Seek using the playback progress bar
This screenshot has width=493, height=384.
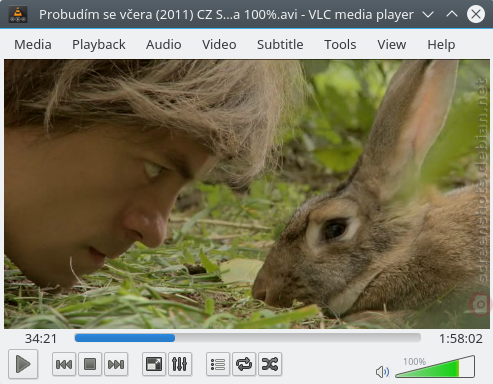(x=248, y=338)
